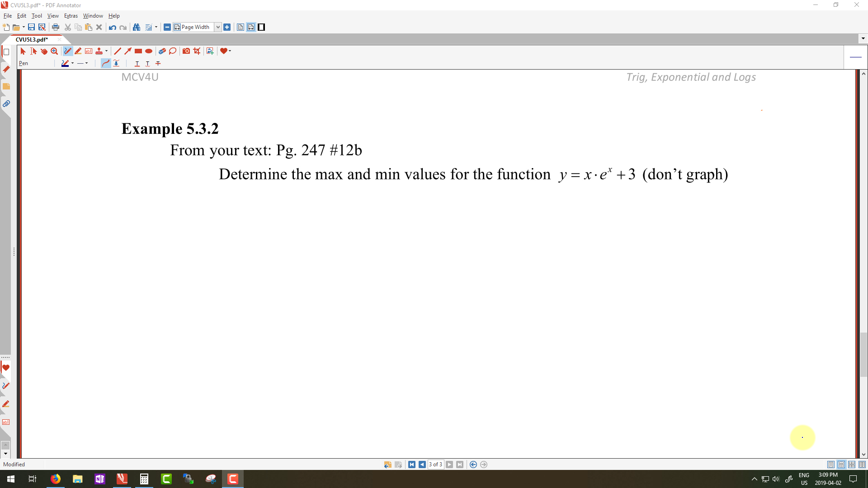Choose the Arrow drawing tool
The width and height of the screenshot is (868, 488).
coord(128,51)
